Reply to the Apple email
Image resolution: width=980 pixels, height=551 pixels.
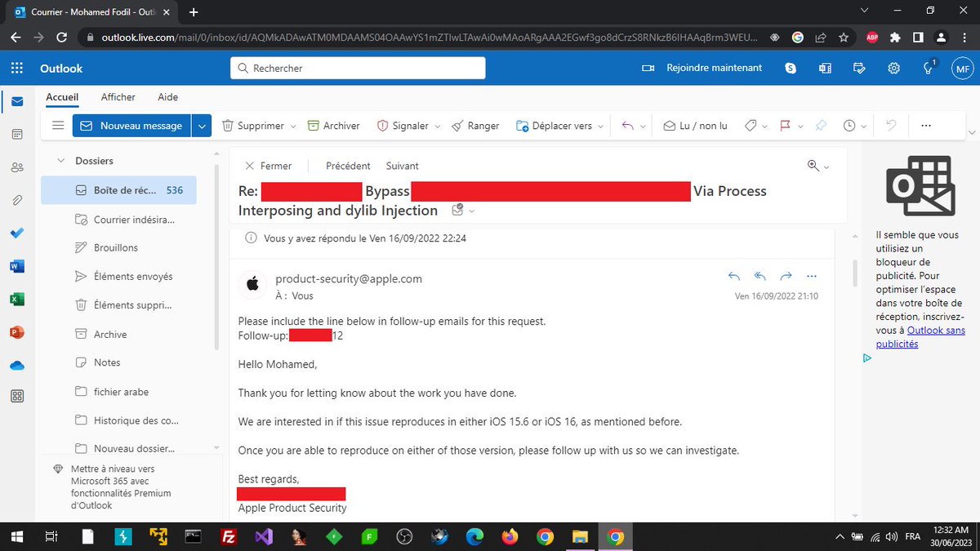pyautogui.click(x=733, y=276)
